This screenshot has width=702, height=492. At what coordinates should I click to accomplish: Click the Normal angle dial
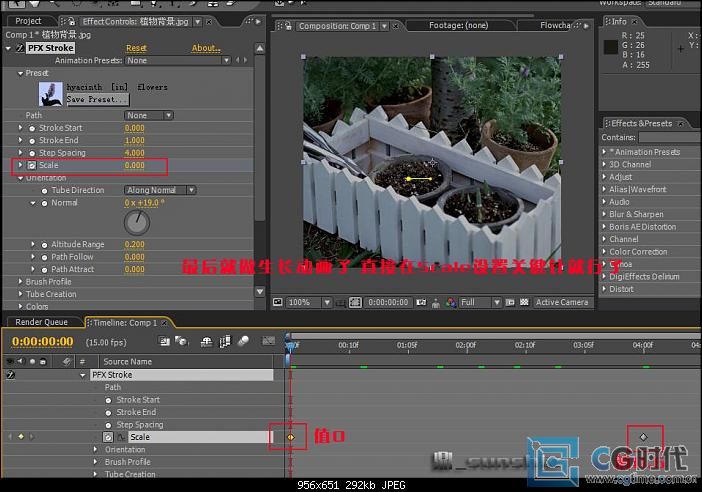pyautogui.click(x=137, y=222)
